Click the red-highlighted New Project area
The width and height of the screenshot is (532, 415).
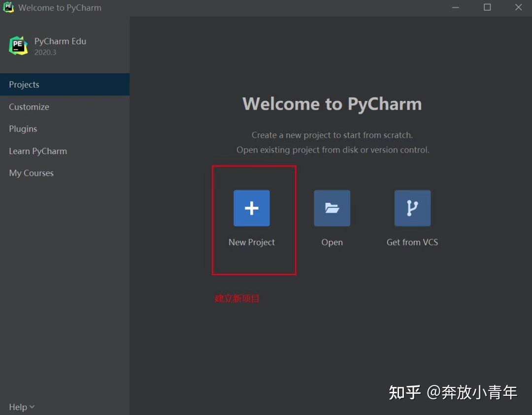pyautogui.click(x=254, y=220)
